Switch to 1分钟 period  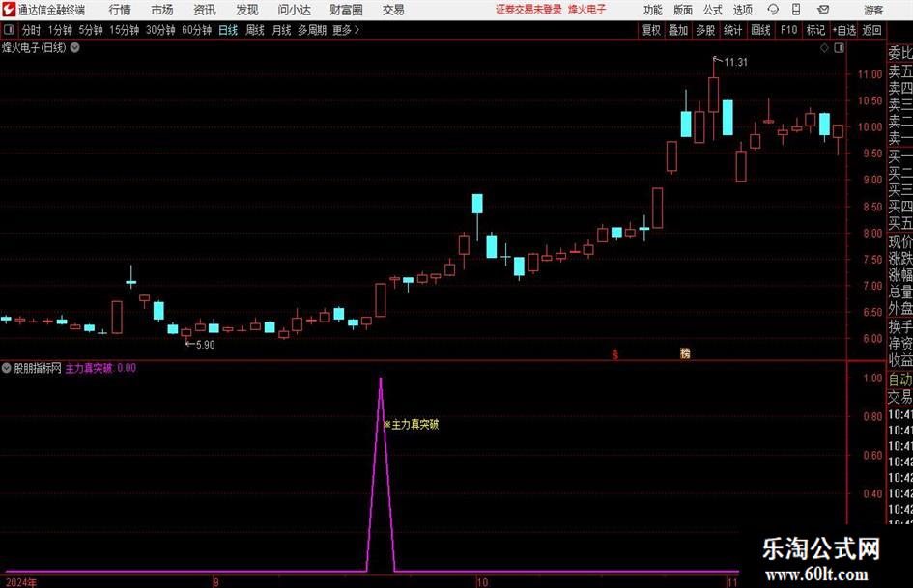(60, 30)
